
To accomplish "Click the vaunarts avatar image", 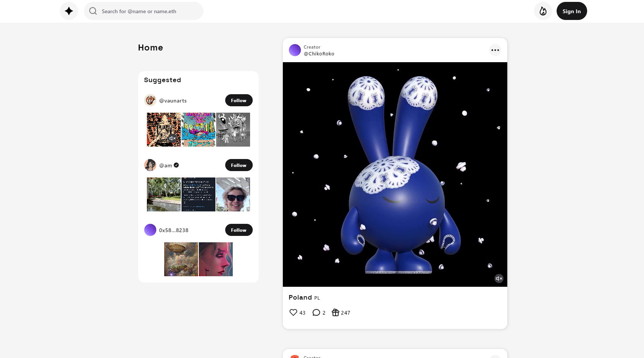I will coord(150,100).
